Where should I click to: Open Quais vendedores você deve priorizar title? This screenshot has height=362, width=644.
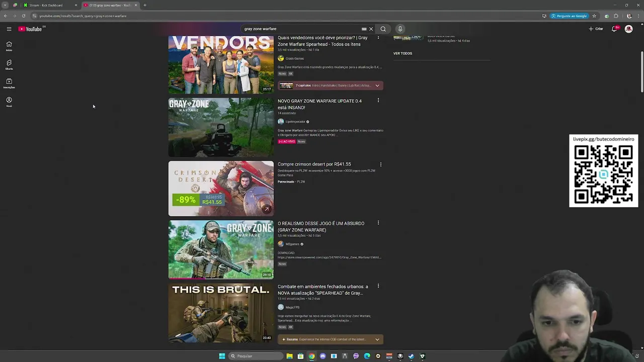[x=323, y=41]
